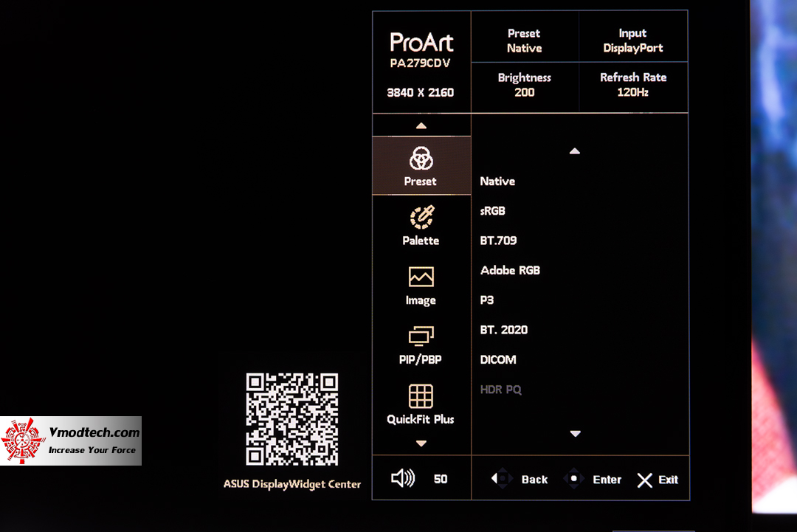
Task: Click the Back label
Action: 534,480
